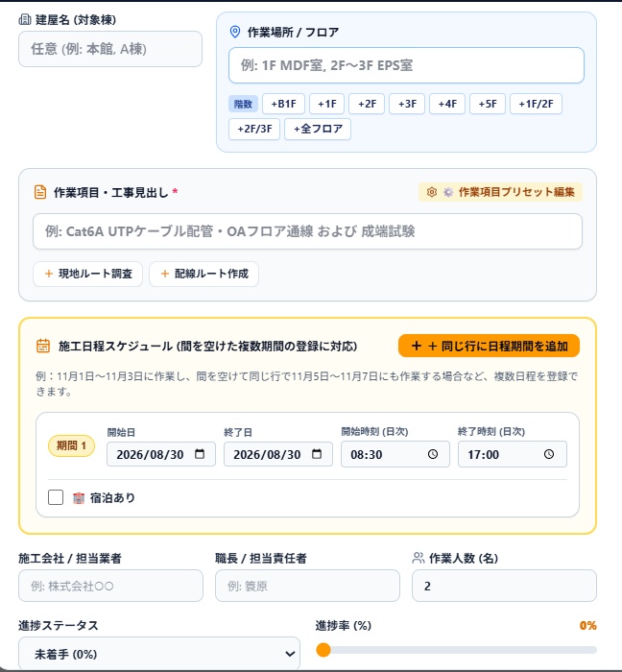Click the 期間 1 badge
This screenshot has height=672, width=622.
[71, 446]
